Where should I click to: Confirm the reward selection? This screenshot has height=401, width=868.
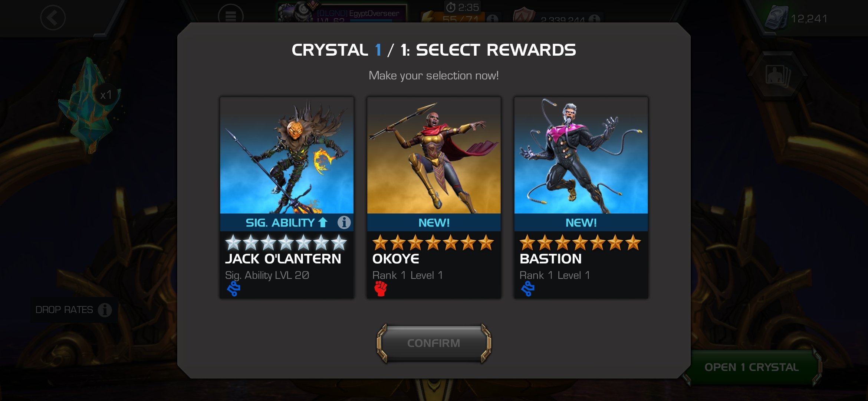point(434,343)
